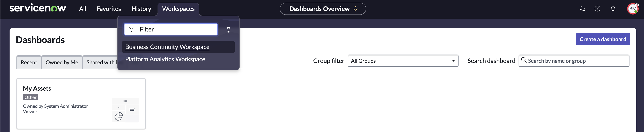
Task: Pin the Workspaces menu
Action: pyautogui.click(x=228, y=30)
